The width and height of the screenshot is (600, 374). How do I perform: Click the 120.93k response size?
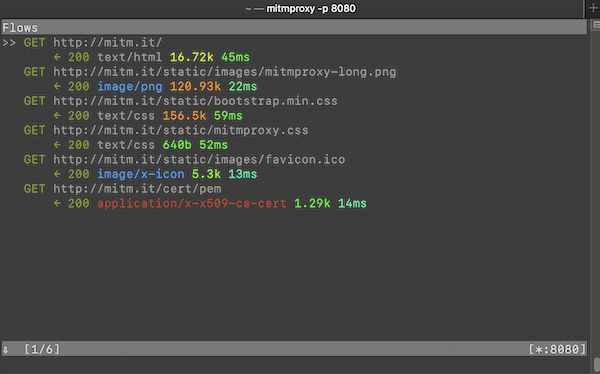tap(196, 87)
